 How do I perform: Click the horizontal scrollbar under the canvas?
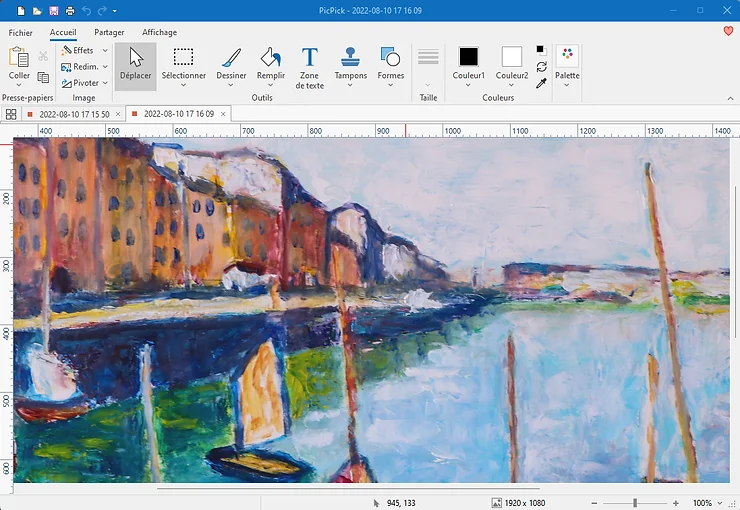tap(348, 489)
